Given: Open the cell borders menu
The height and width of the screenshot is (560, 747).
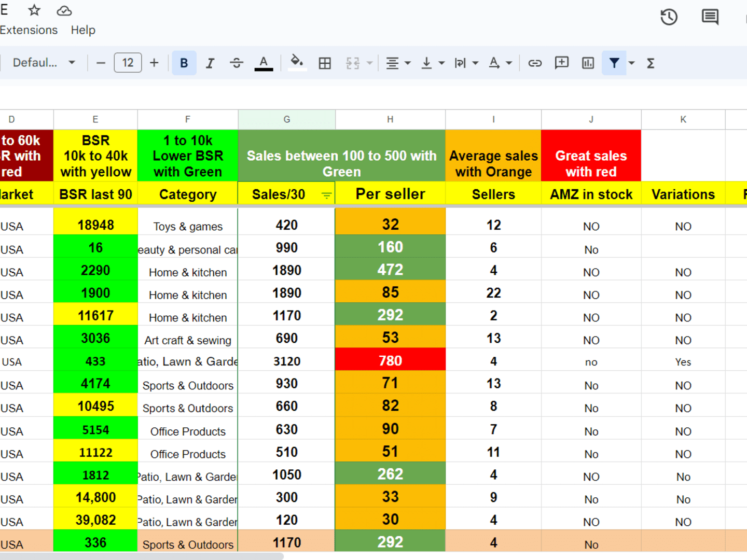Looking at the screenshot, I should coord(325,63).
